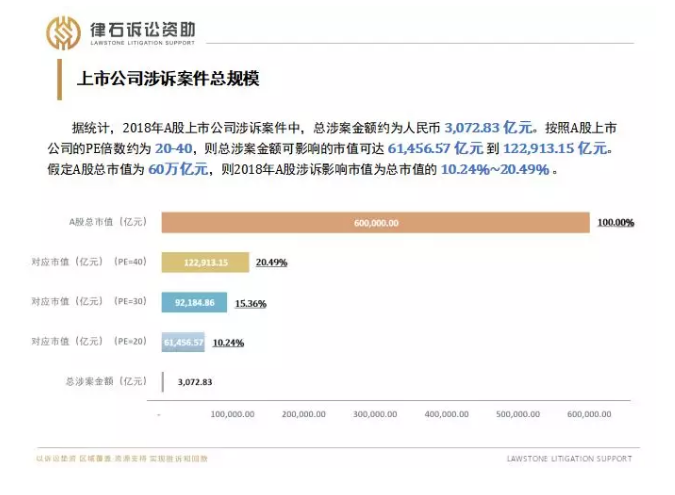This screenshot has width=675, height=495.
Task: Select highlighted 10.24%~20.49% text in paragraph
Action: pyautogui.click(x=495, y=169)
